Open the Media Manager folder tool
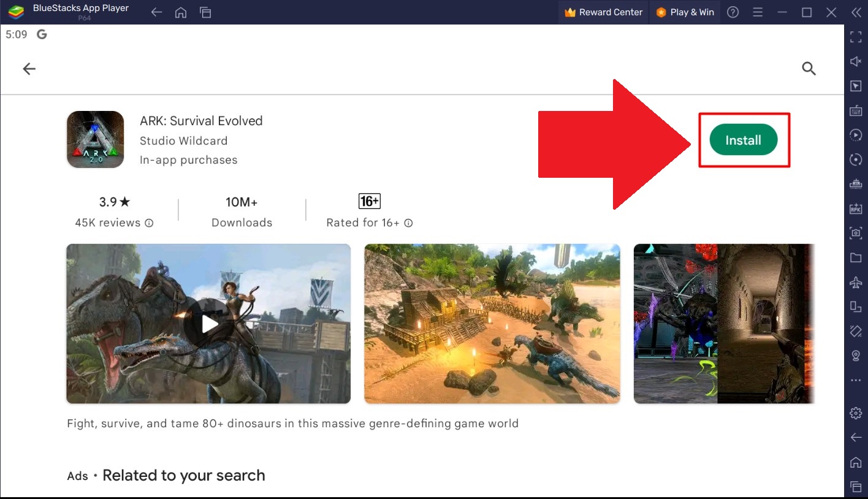 point(856,257)
